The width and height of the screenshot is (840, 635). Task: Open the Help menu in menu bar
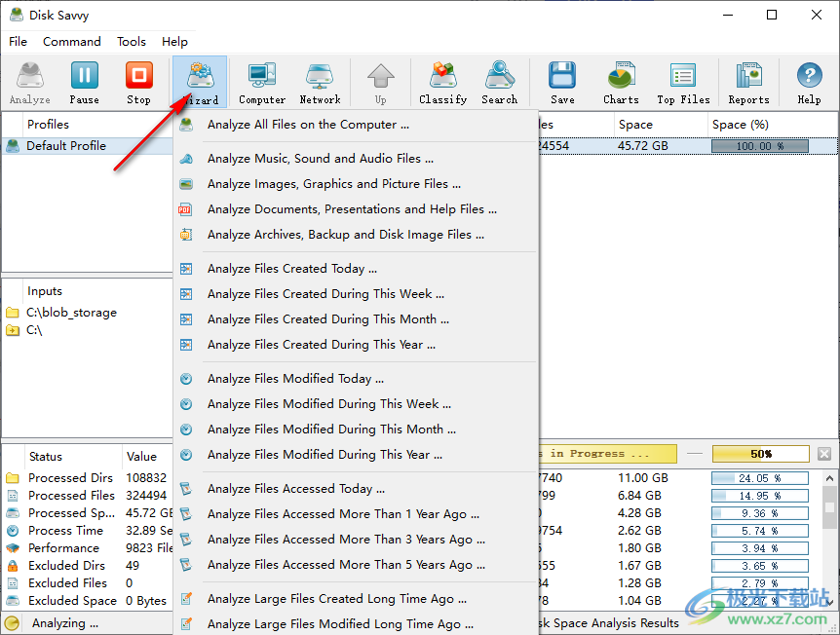[x=174, y=41]
